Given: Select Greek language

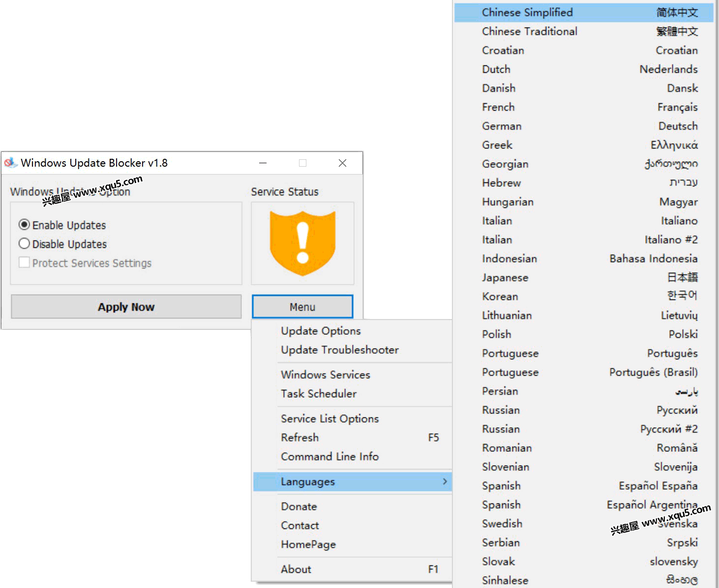Looking at the screenshot, I should 584,145.
